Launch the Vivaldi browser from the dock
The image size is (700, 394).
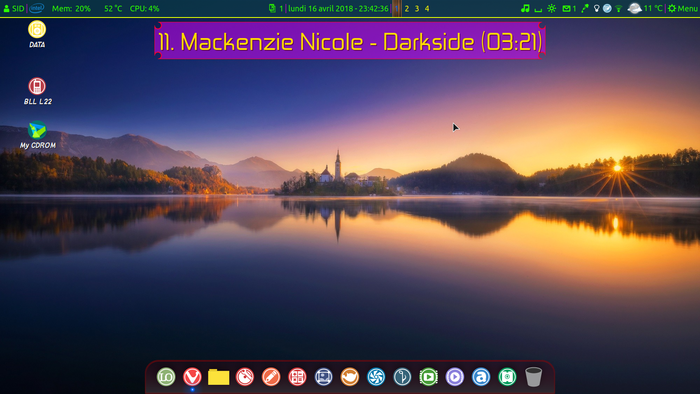192,377
